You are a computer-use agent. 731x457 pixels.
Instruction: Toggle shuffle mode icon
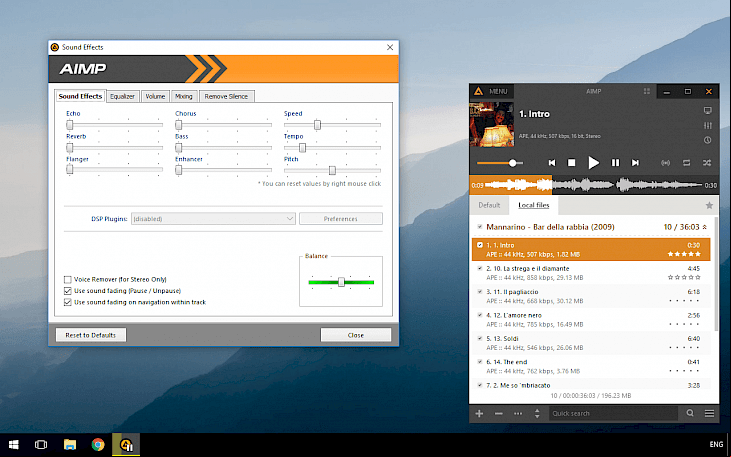click(707, 163)
